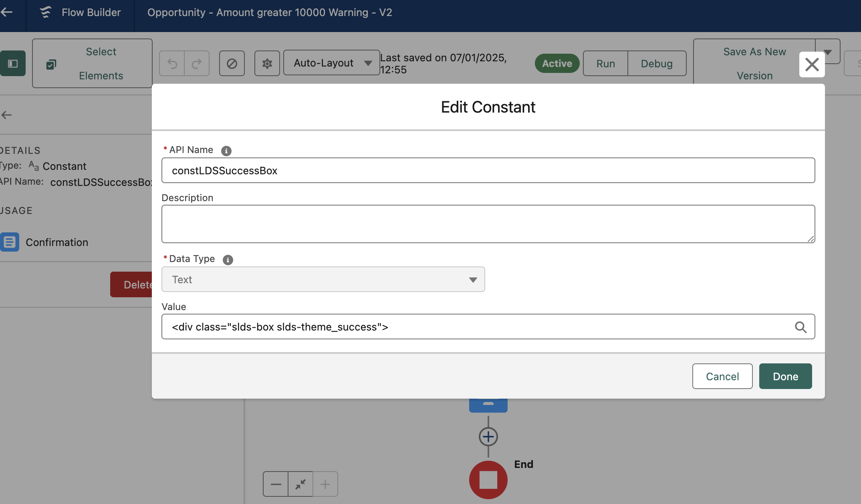Image resolution: width=861 pixels, height=504 pixels.
Task: Click the circle-slash toolbar icon
Action: 232,63
